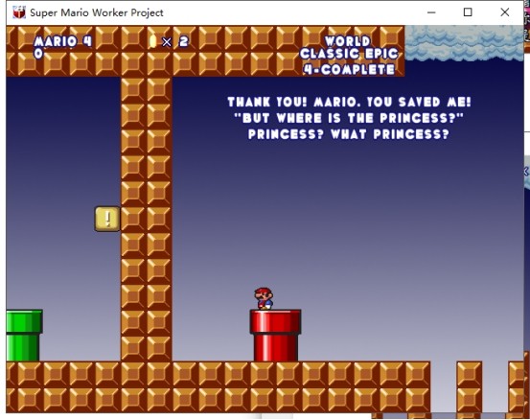Click the THANK YOU! MARIO message line
The image size is (530, 420).
(x=349, y=102)
